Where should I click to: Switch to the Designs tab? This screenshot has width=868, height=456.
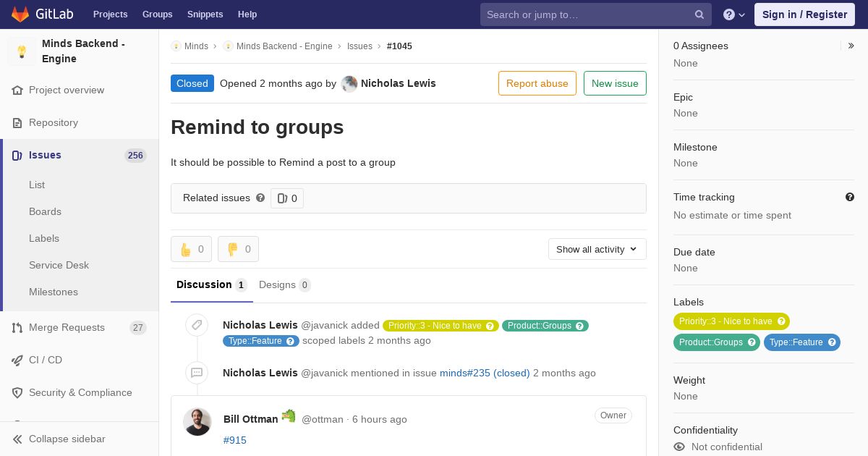coord(285,285)
